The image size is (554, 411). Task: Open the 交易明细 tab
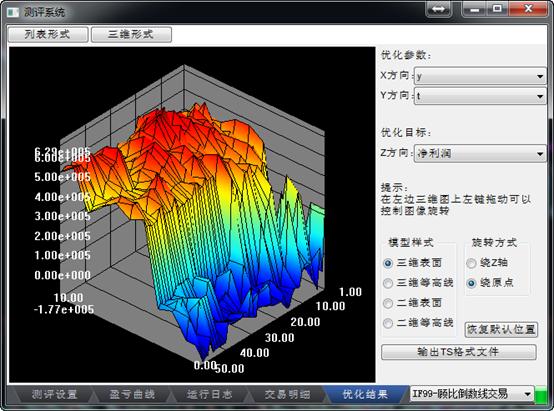pos(287,394)
